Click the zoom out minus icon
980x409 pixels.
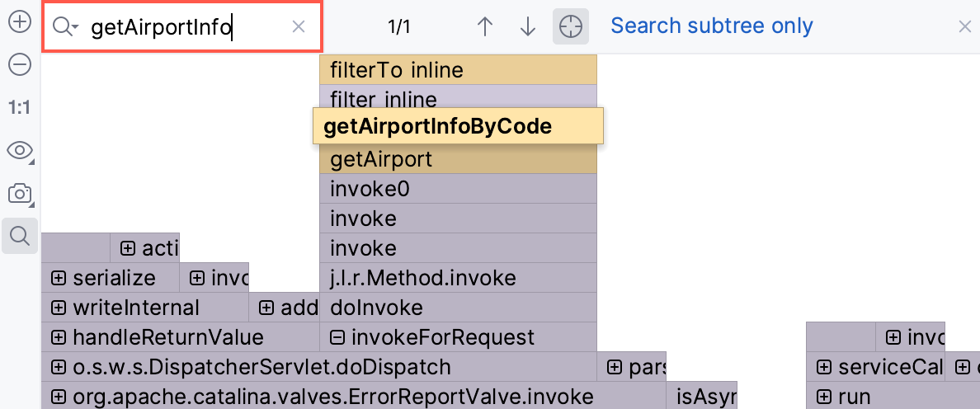(x=19, y=64)
